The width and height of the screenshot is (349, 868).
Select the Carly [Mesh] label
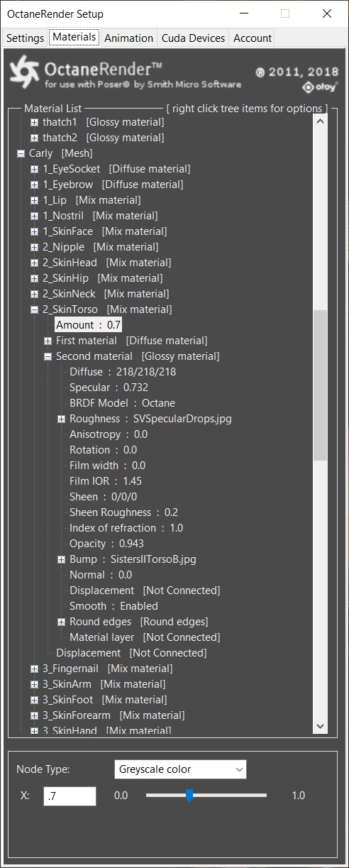coord(61,153)
